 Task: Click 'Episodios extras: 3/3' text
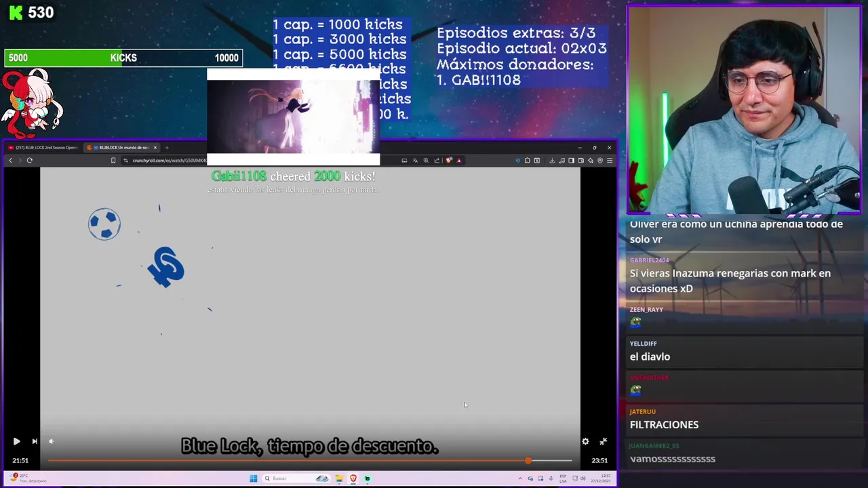pos(516,33)
